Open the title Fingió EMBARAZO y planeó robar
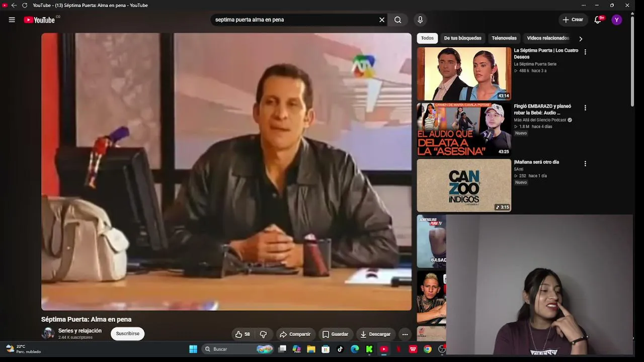This screenshot has height=362, width=644. click(542, 110)
